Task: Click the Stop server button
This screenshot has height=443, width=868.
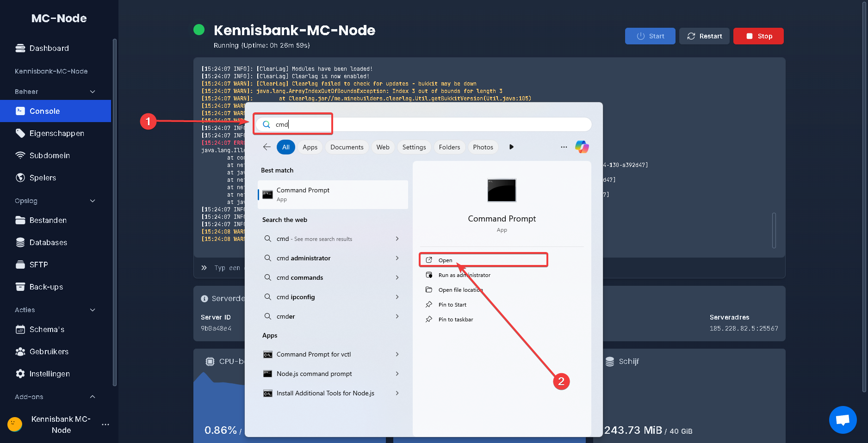Action: coord(758,36)
